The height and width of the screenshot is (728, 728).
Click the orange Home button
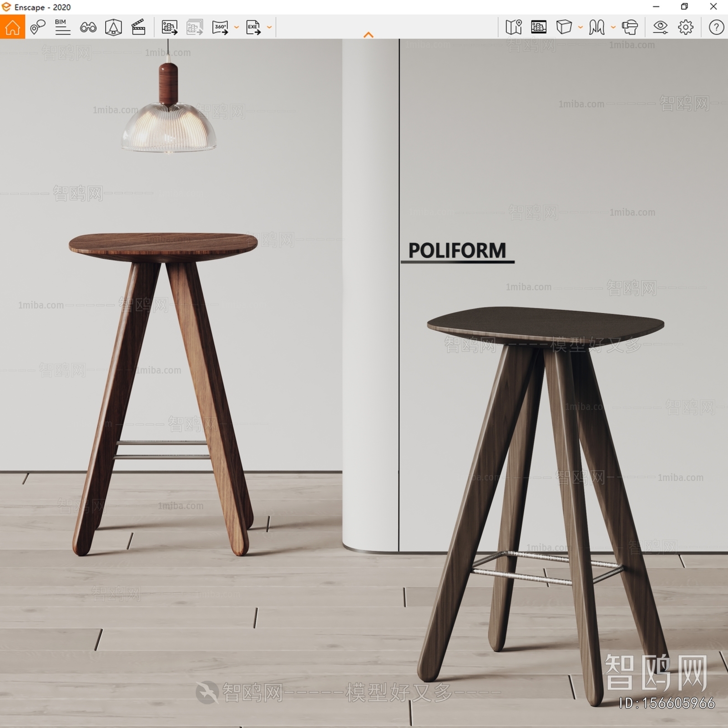click(12, 27)
